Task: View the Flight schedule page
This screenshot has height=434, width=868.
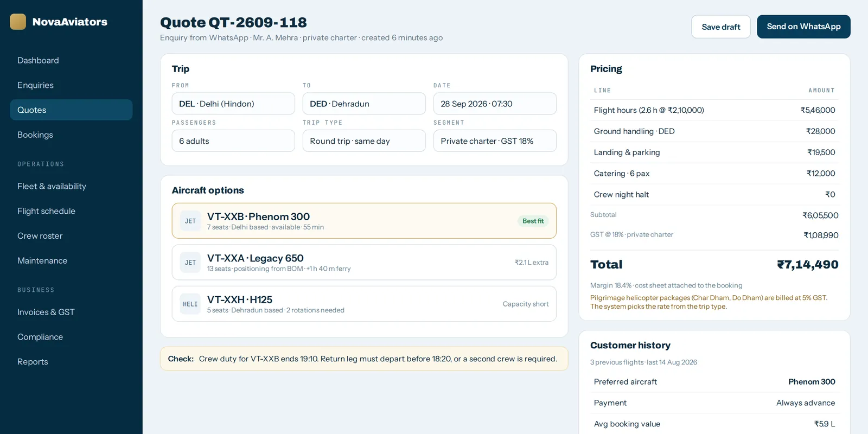Action: tap(71, 211)
